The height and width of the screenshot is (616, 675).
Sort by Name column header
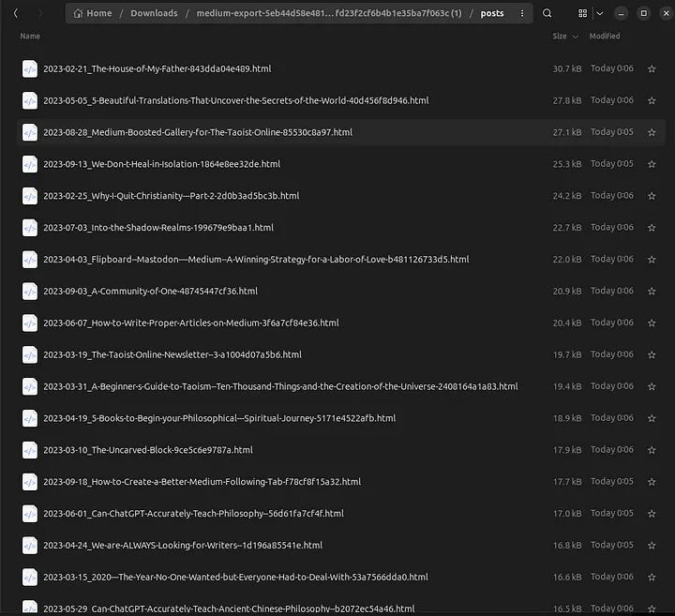coord(30,37)
